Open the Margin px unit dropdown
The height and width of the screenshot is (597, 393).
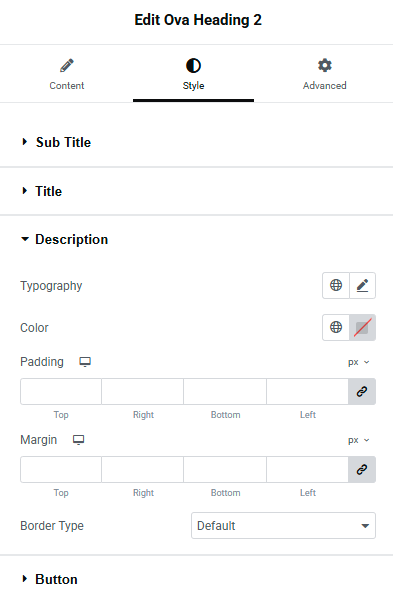click(358, 440)
